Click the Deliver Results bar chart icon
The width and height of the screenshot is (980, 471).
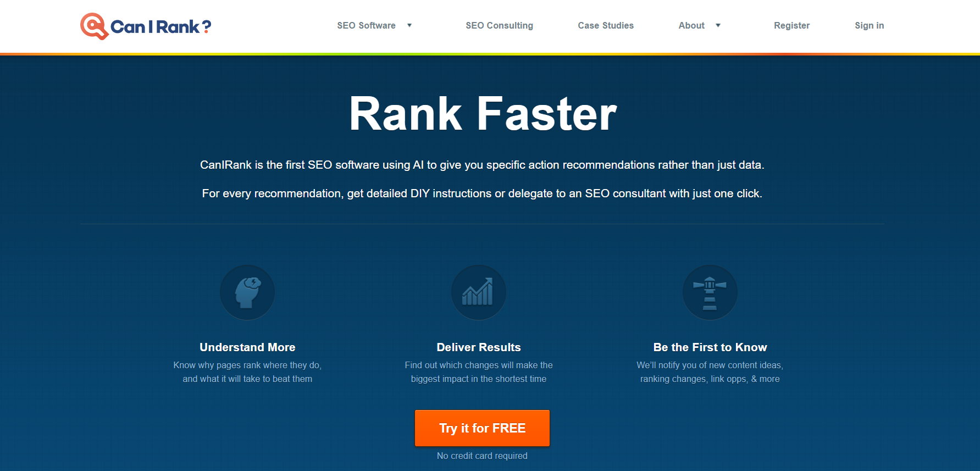(x=478, y=292)
